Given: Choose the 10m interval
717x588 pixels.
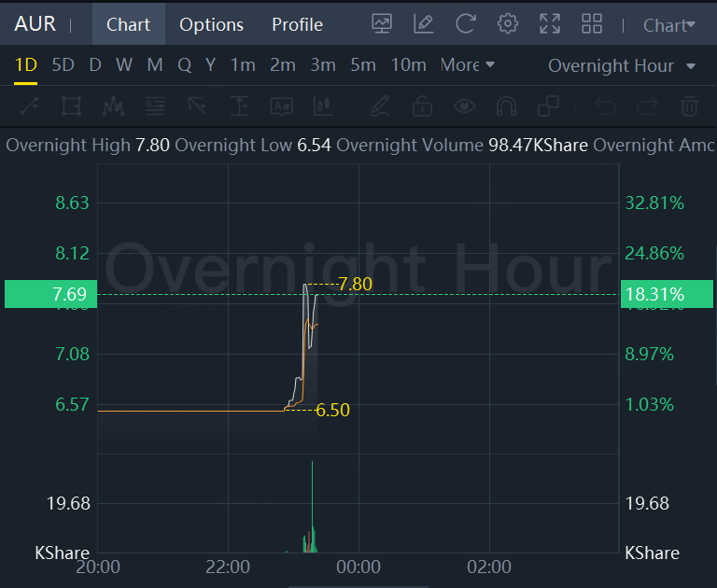Looking at the screenshot, I should pos(408,65).
